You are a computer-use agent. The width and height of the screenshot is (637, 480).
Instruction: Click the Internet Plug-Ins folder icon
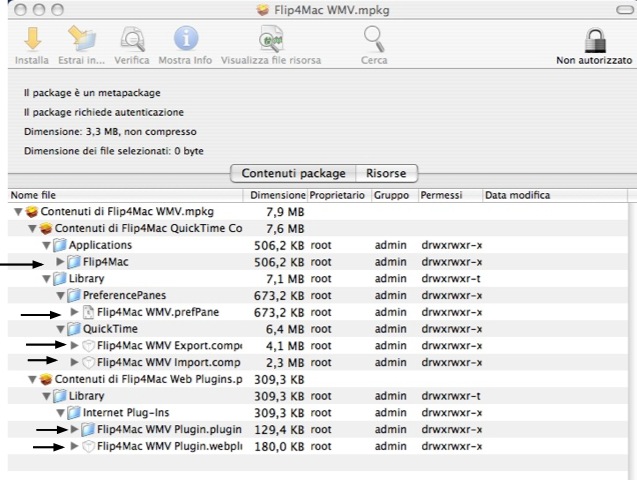(74, 413)
